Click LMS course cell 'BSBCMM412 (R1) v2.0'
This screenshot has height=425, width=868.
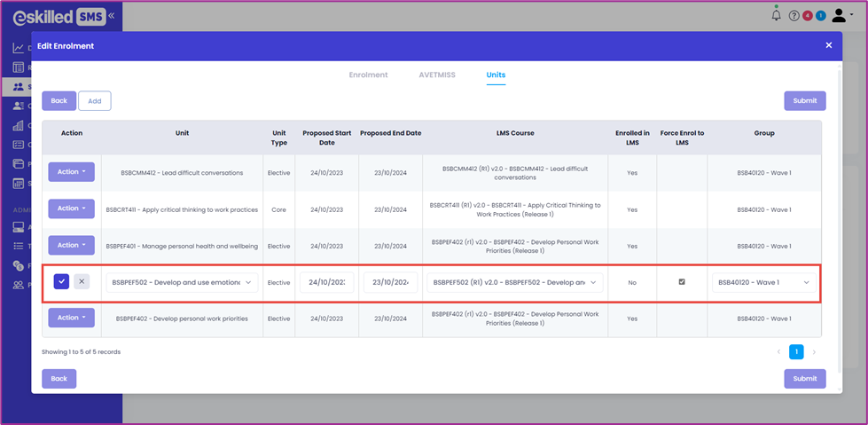(x=515, y=173)
